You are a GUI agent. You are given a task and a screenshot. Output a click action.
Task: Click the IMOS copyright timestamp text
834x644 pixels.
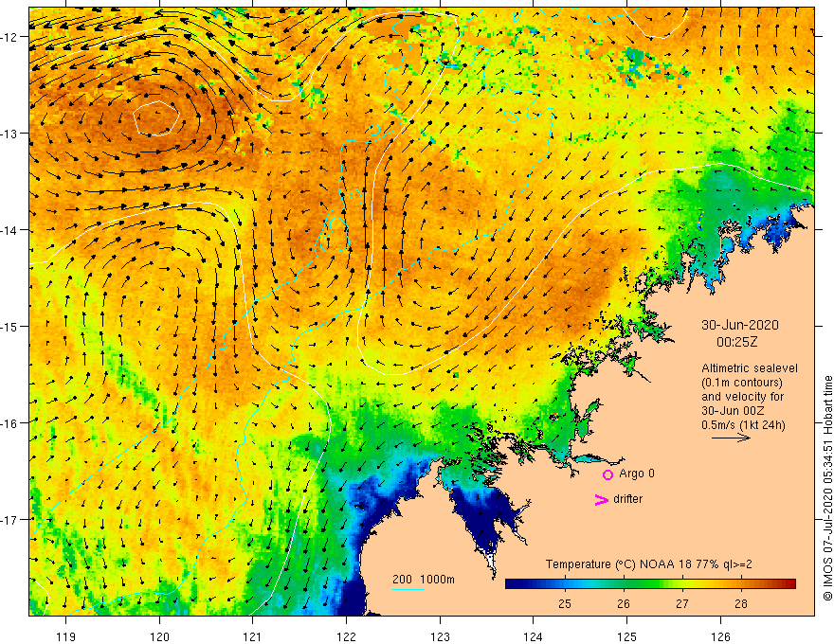827,489
